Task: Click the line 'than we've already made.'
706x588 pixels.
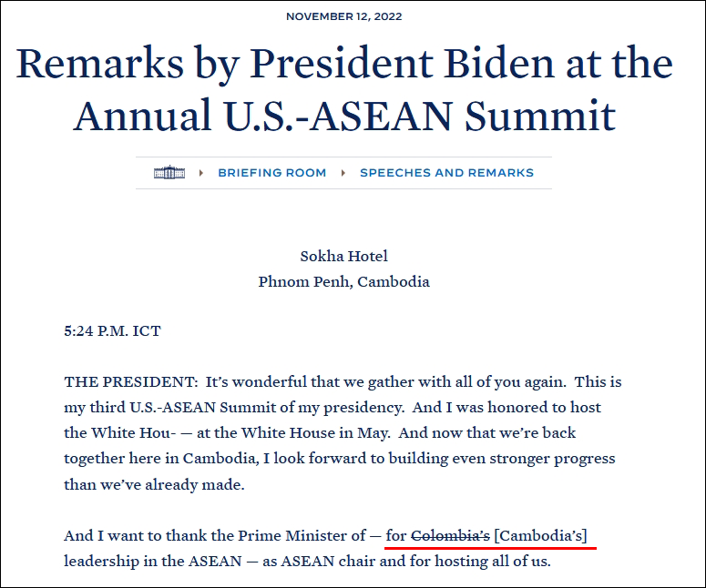Action: coord(155,484)
